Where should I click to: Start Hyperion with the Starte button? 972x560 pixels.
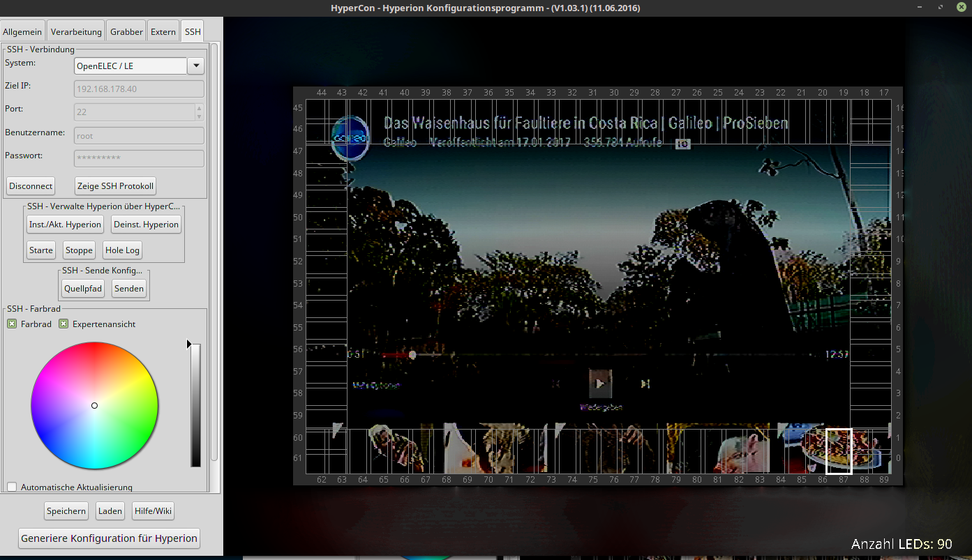(41, 250)
